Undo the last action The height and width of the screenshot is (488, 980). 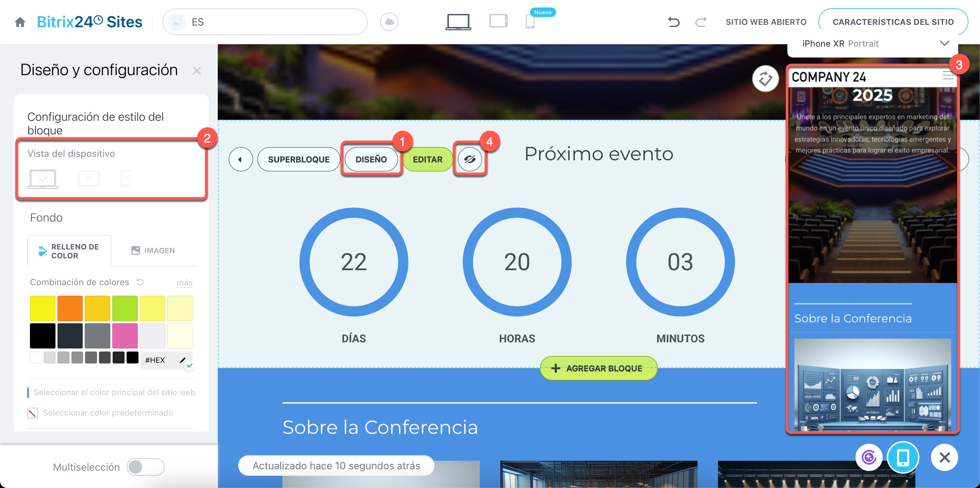(x=673, y=22)
